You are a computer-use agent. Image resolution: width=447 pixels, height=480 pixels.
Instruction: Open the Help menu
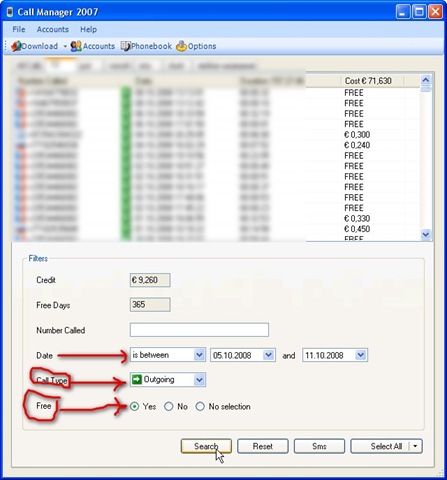88,29
